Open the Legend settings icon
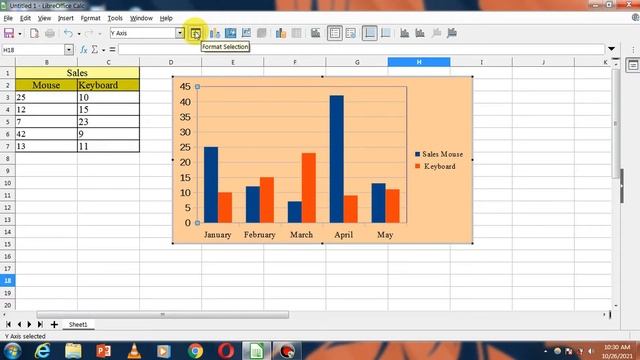The width and height of the screenshot is (640, 360). click(351, 33)
